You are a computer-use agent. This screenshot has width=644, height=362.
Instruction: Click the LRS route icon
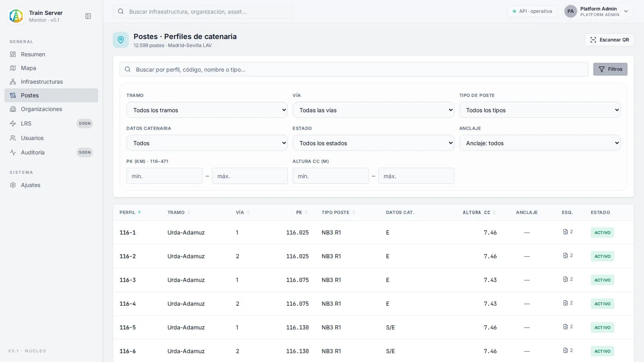(x=13, y=123)
